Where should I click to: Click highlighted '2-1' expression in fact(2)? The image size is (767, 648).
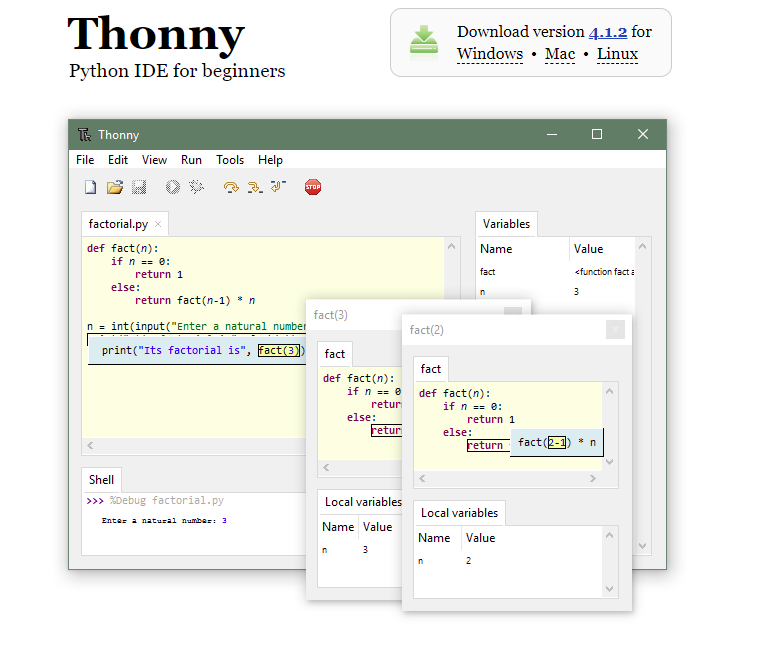point(557,443)
